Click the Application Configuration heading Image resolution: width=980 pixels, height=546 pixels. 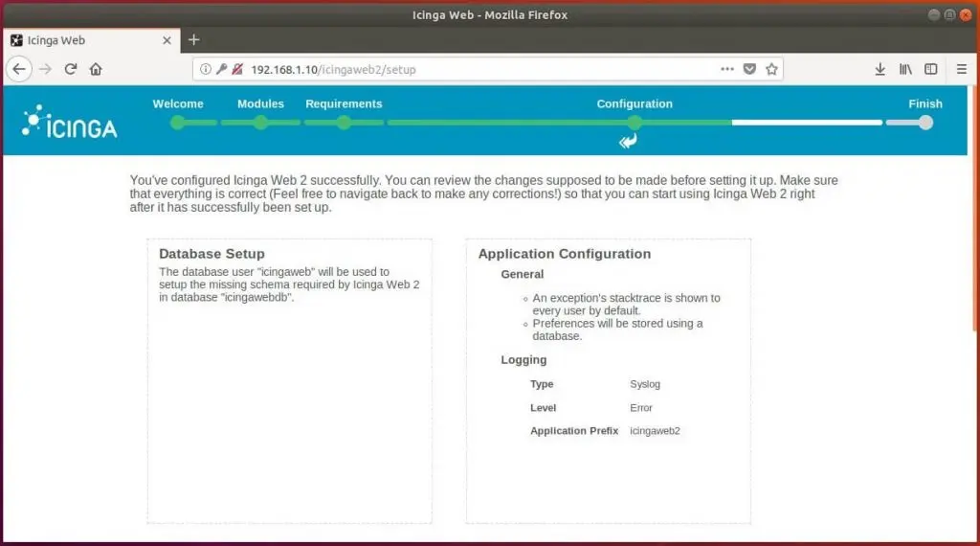point(565,254)
